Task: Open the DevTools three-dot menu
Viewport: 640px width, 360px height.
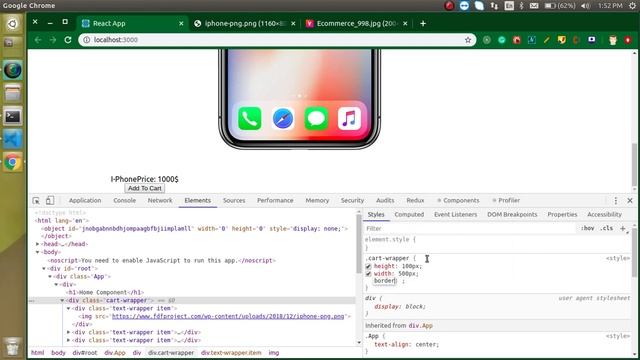Action: [616, 200]
